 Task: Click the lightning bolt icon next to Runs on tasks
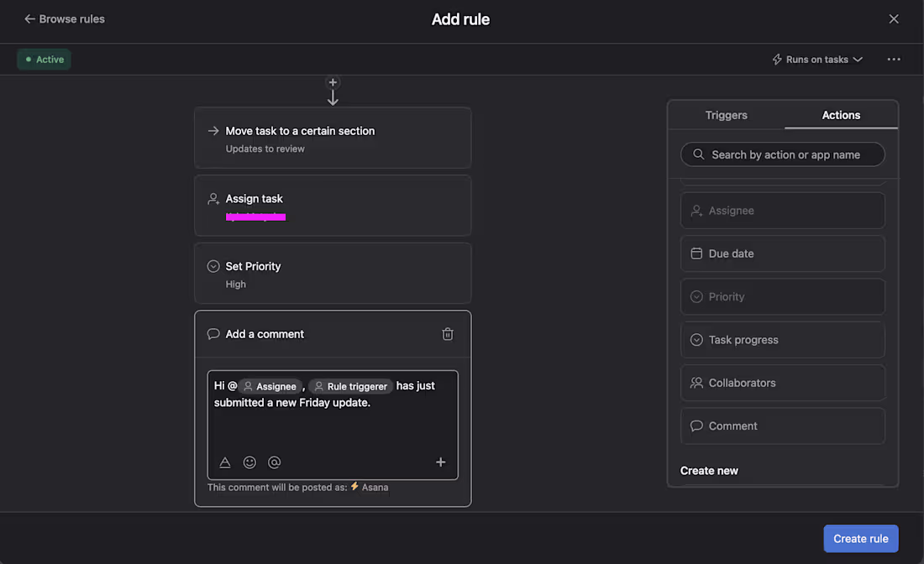775,59
